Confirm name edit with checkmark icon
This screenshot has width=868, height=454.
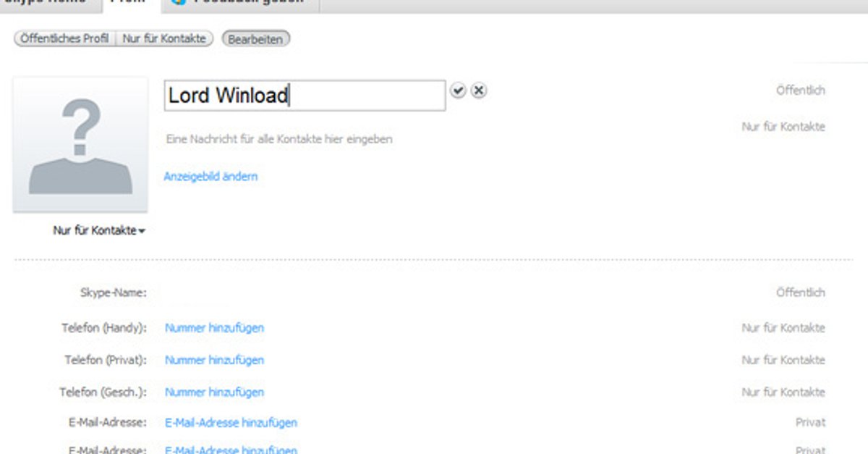coord(458,91)
